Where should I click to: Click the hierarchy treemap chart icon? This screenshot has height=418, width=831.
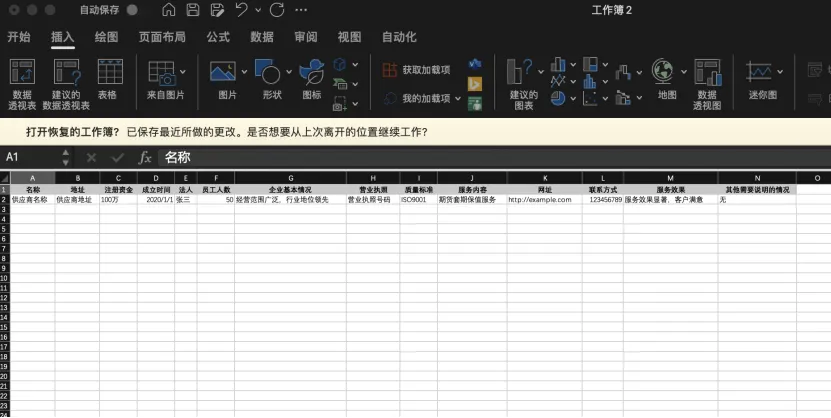tap(590, 64)
